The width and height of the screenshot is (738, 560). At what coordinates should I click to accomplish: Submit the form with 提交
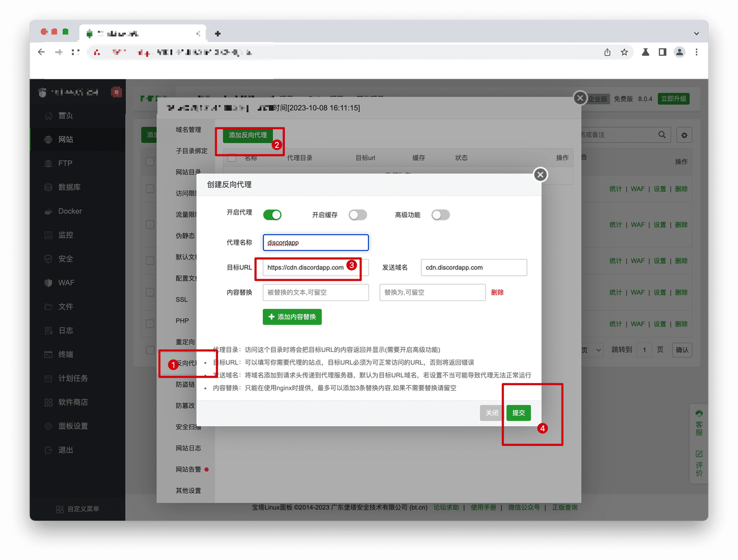coord(519,413)
